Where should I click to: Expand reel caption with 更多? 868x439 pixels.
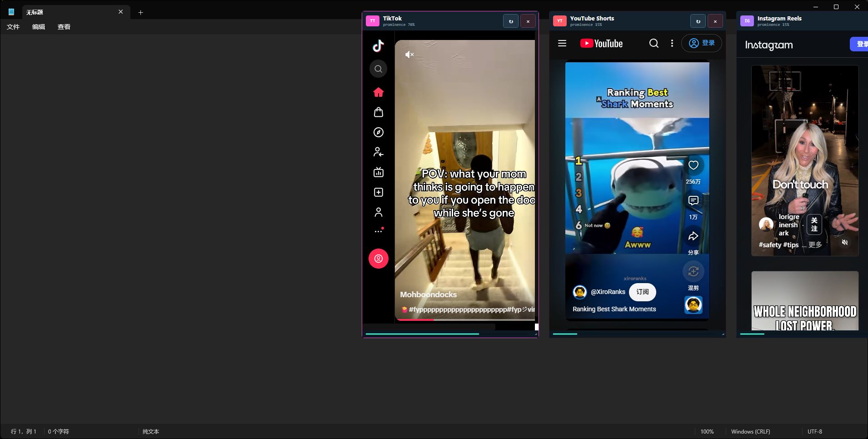815,244
